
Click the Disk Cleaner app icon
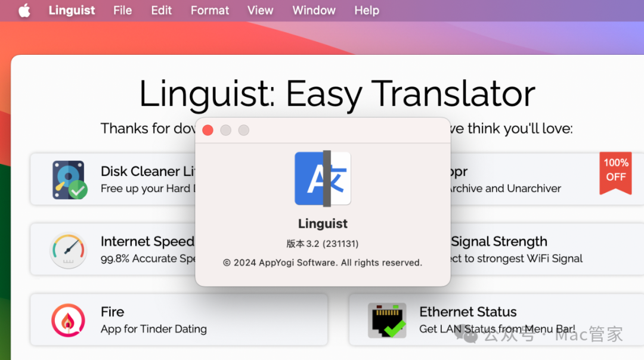[69, 180]
